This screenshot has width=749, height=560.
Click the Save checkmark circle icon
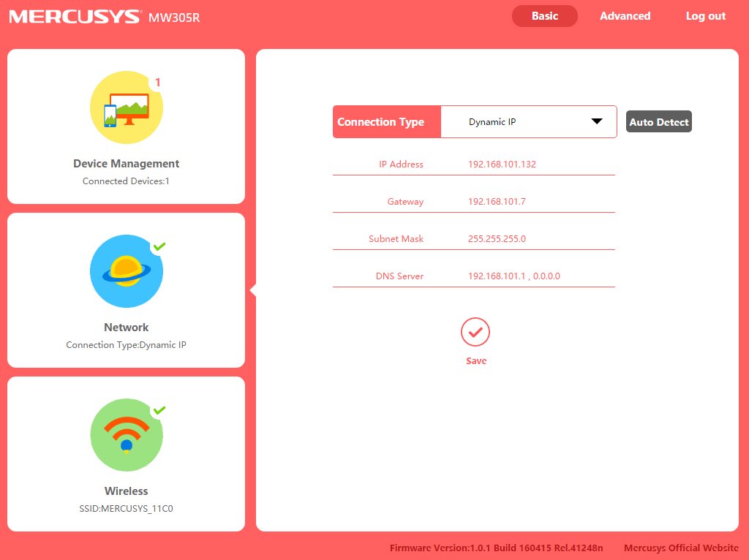coord(475,333)
